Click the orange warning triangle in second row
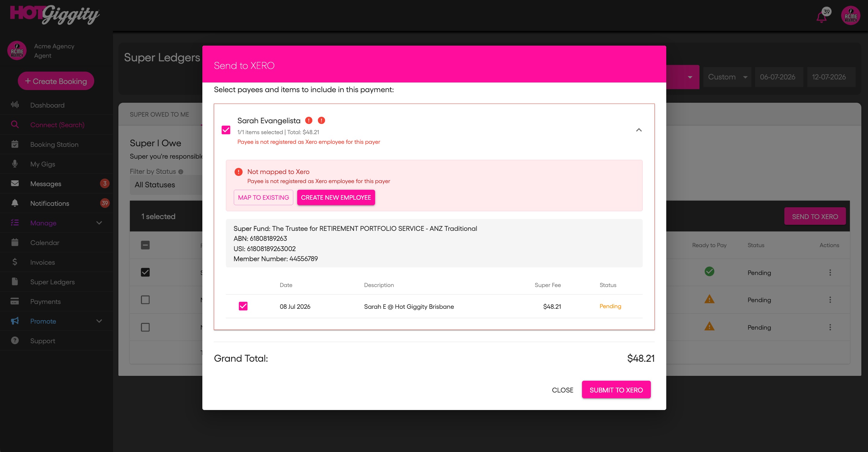The image size is (868, 452). click(709, 299)
